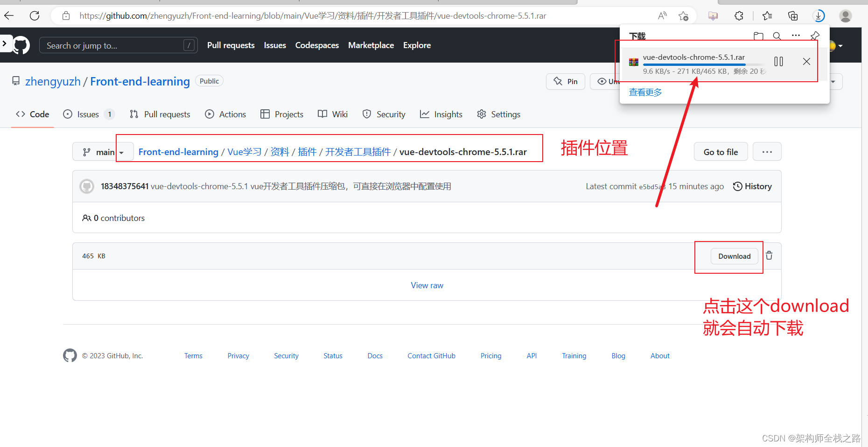Go back with the browser back arrow

click(9, 16)
